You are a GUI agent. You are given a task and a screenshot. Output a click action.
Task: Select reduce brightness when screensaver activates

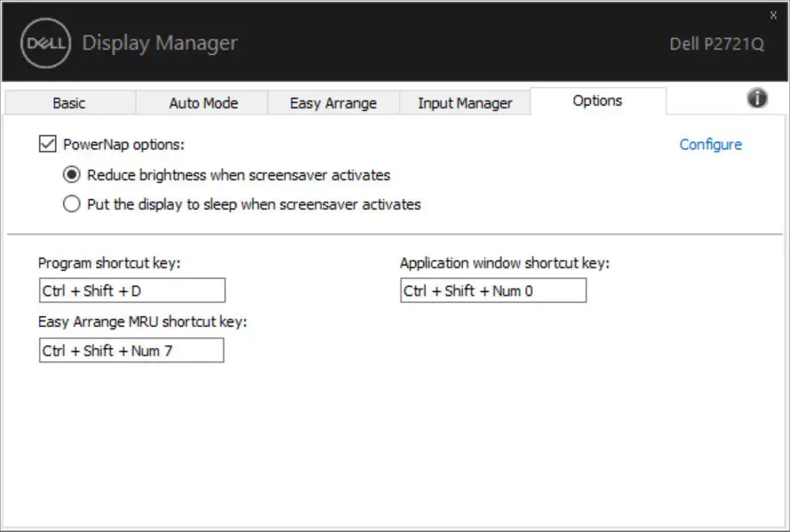[72, 174]
